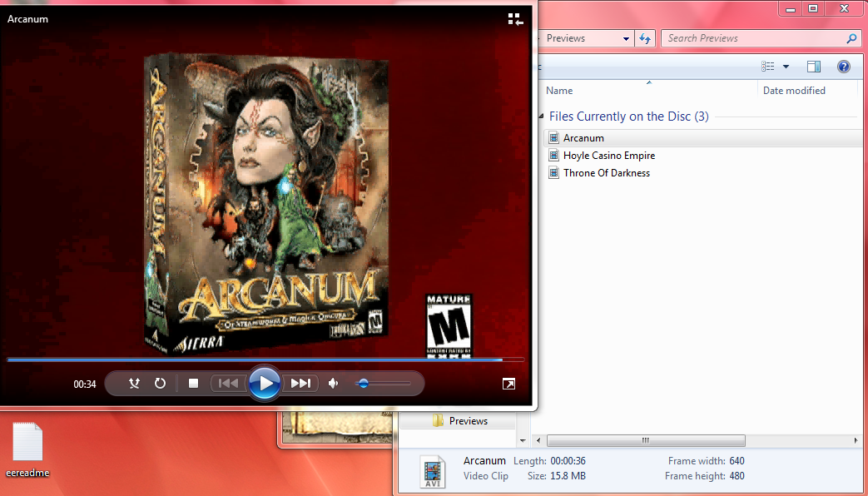868x496 pixels.
Task: Click the 00:34 elapsed time display
Action: point(85,384)
